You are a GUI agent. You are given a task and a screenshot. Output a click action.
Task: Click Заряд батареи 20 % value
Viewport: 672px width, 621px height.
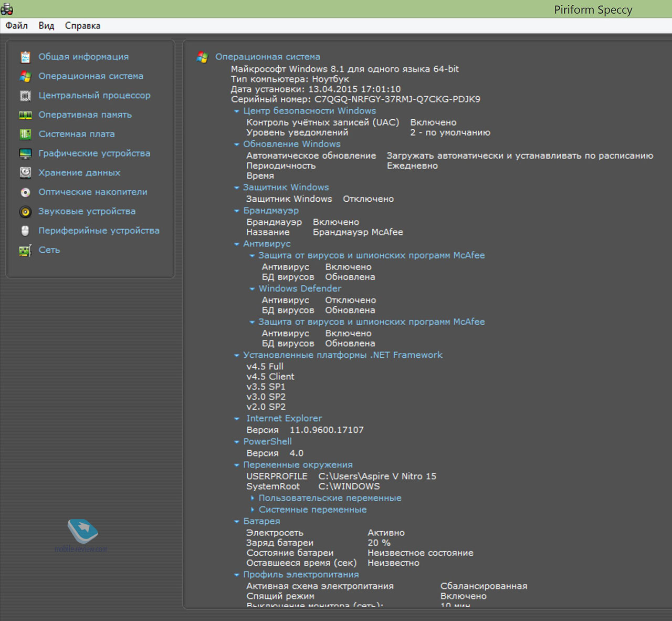coord(379,543)
